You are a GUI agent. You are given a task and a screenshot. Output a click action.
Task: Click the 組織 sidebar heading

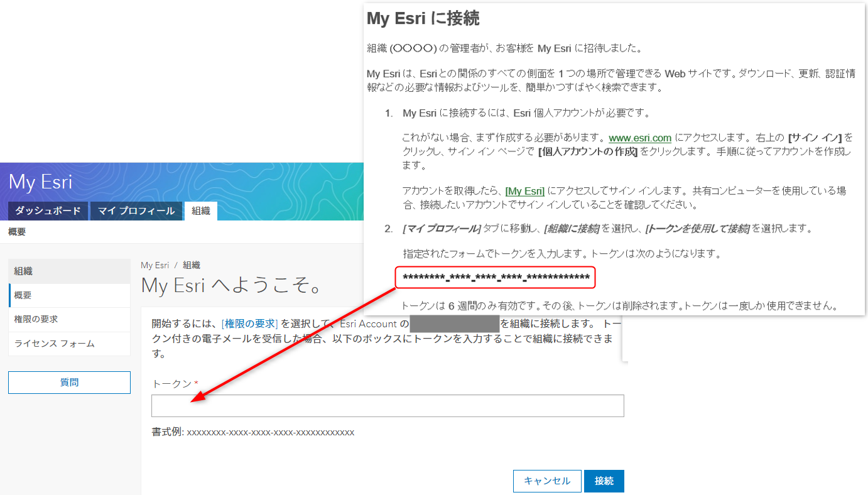click(69, 271)
